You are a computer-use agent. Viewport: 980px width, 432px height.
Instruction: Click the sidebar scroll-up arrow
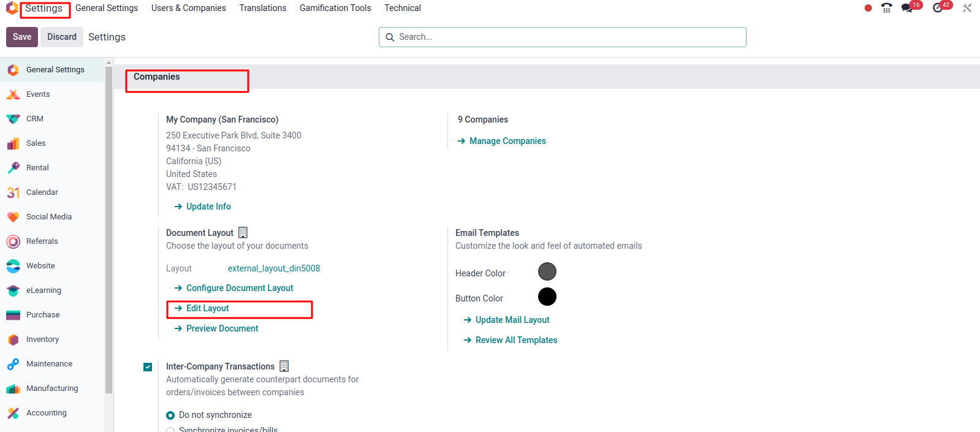(x=109, y=63)
